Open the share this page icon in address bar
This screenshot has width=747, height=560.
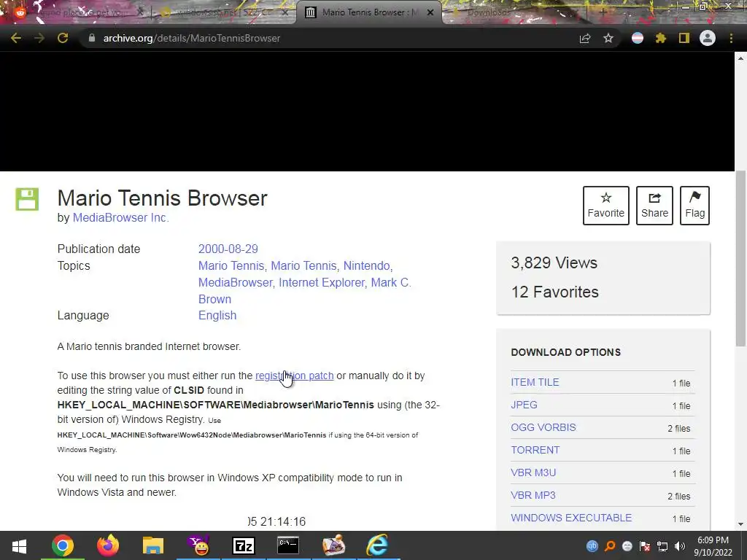point(585,38)
